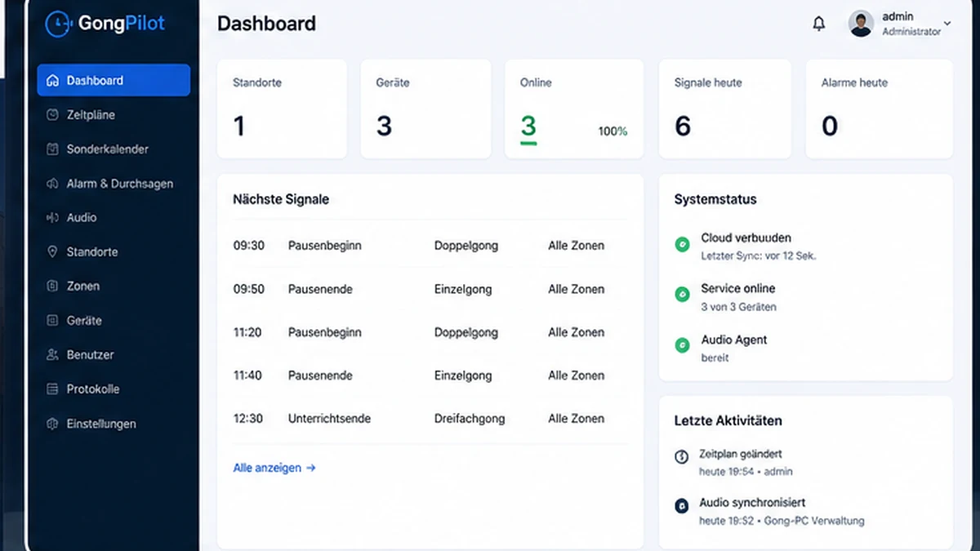Click the Alarm & Durchsagen megaphone icon
The image size is (980, 551).
pos(53,184)
